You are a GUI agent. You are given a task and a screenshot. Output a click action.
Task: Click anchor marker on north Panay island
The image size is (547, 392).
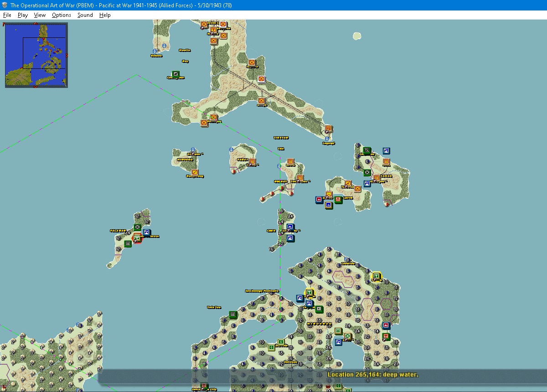click(x=231, y=150)
